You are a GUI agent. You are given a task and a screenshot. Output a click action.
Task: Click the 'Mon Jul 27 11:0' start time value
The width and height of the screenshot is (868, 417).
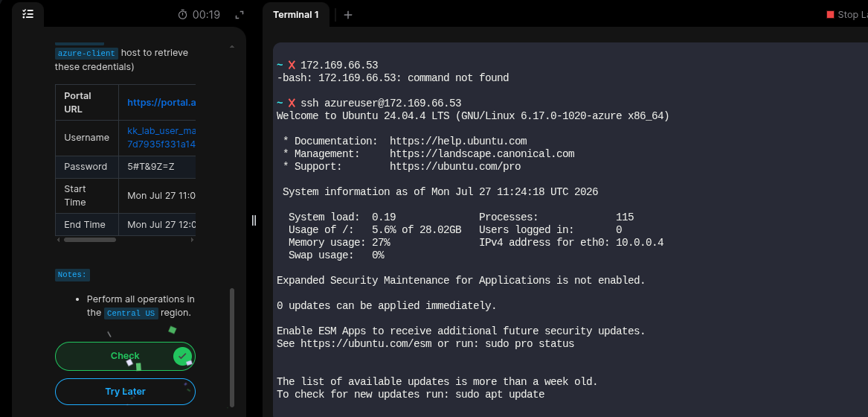[161, 196]
